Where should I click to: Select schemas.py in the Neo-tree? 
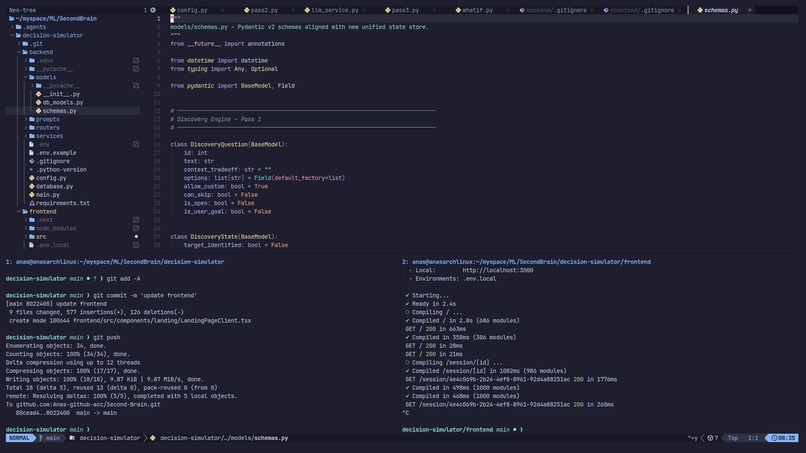click(59, 111)
